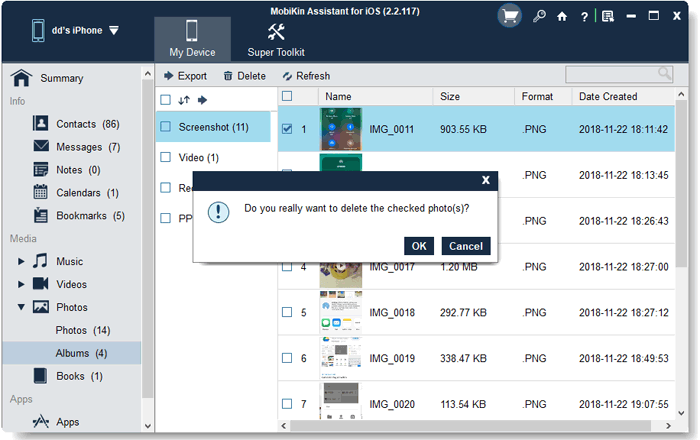Expand the Music tree node
This screenshot has width=700, height=440.
[x=21, y=261]
